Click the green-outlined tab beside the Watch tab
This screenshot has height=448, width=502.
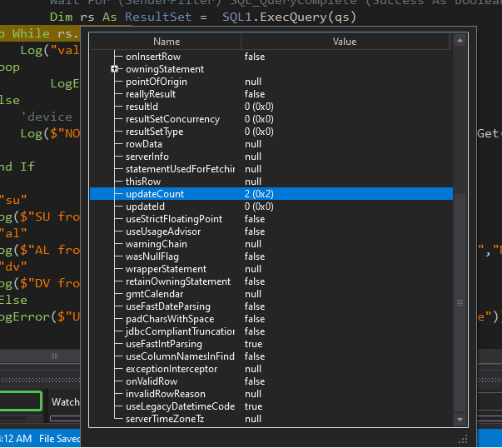pos(21,401)
